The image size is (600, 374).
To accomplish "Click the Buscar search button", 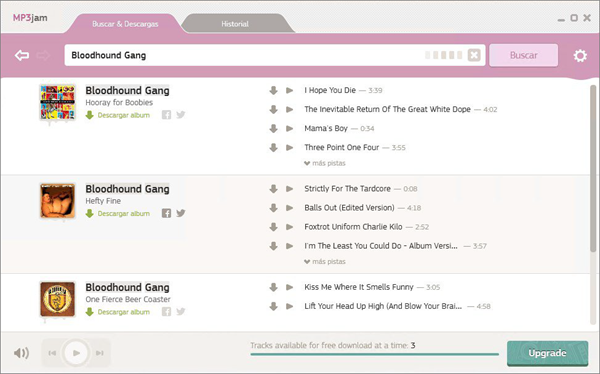I will click(523, 55).
